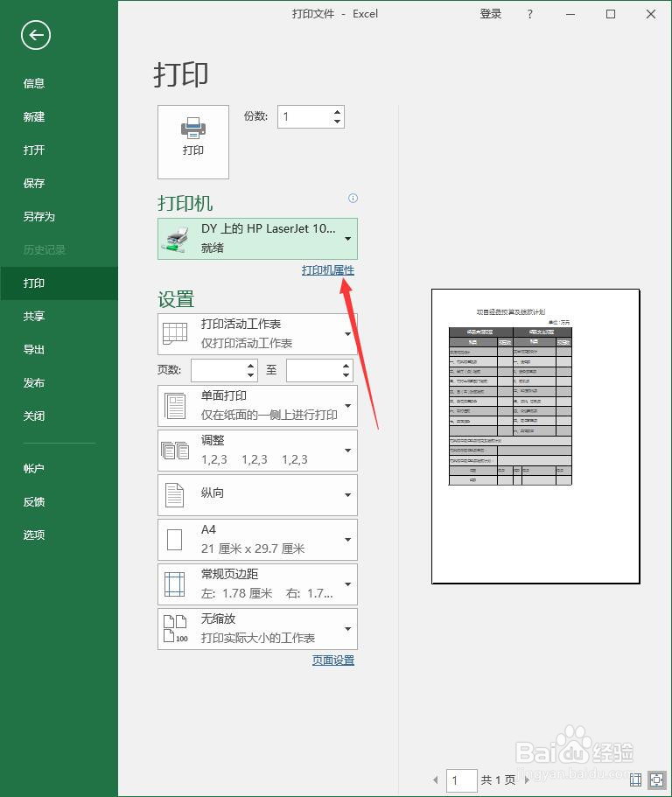This screenshot has width=672, height=797.
Task: Go back using the circled arrow
Action: [36, 35]
